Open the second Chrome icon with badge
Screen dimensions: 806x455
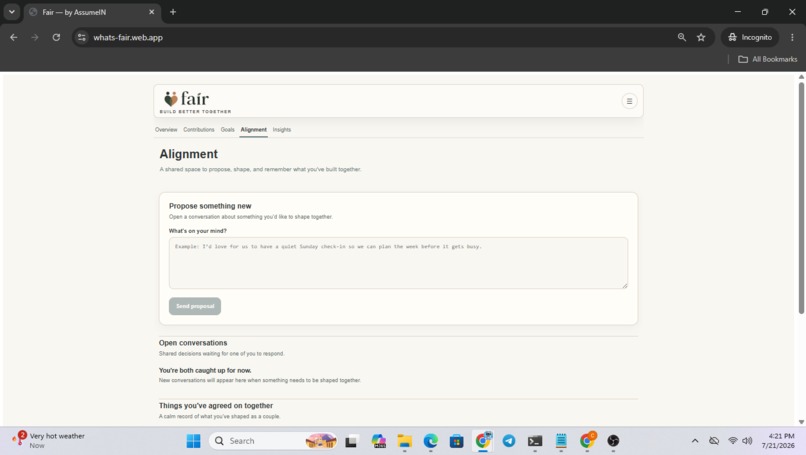pos(587,441)
